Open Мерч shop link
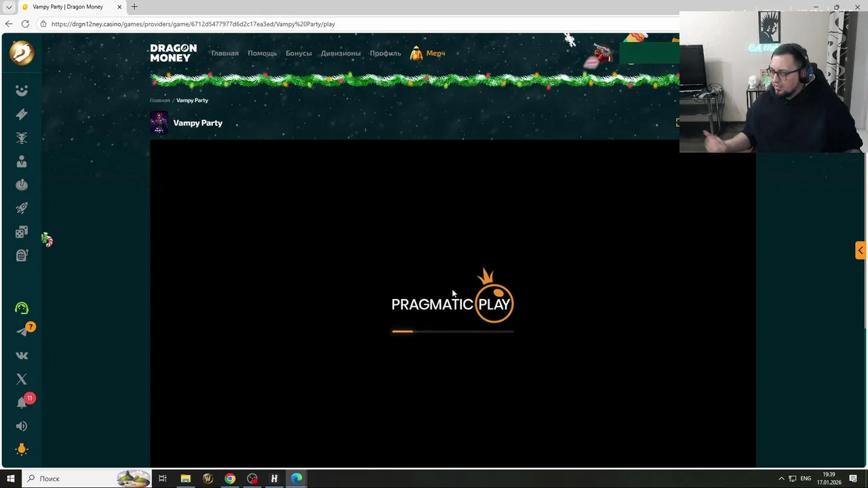The height and width of the screenshot is (488, 868). tap(435, 54)
